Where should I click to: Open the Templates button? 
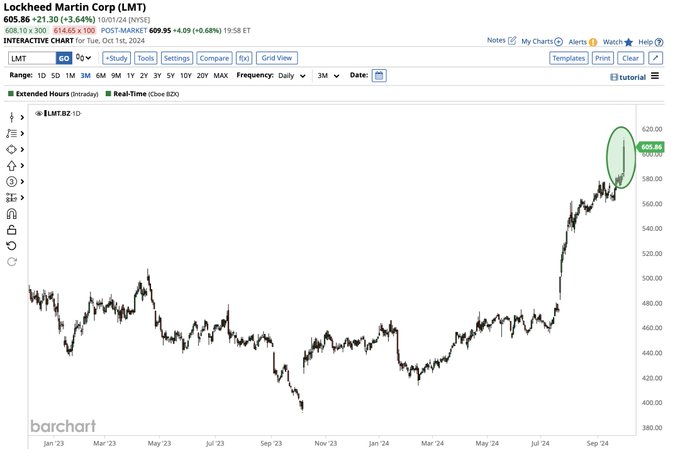click(x=569, y=58)
